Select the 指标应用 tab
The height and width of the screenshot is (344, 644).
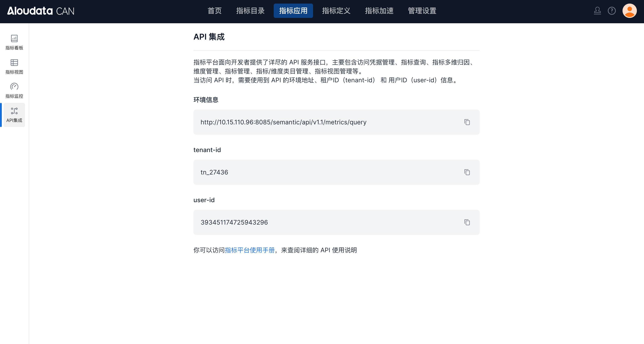coord(293,11)
